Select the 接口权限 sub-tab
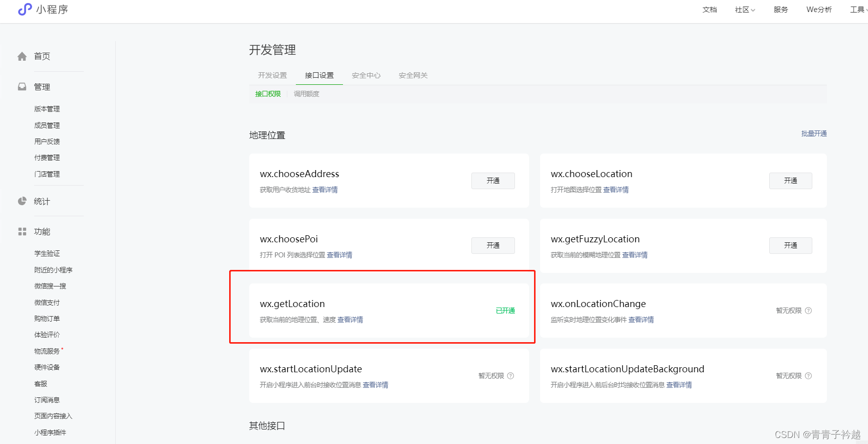 [x=268, y=94]
